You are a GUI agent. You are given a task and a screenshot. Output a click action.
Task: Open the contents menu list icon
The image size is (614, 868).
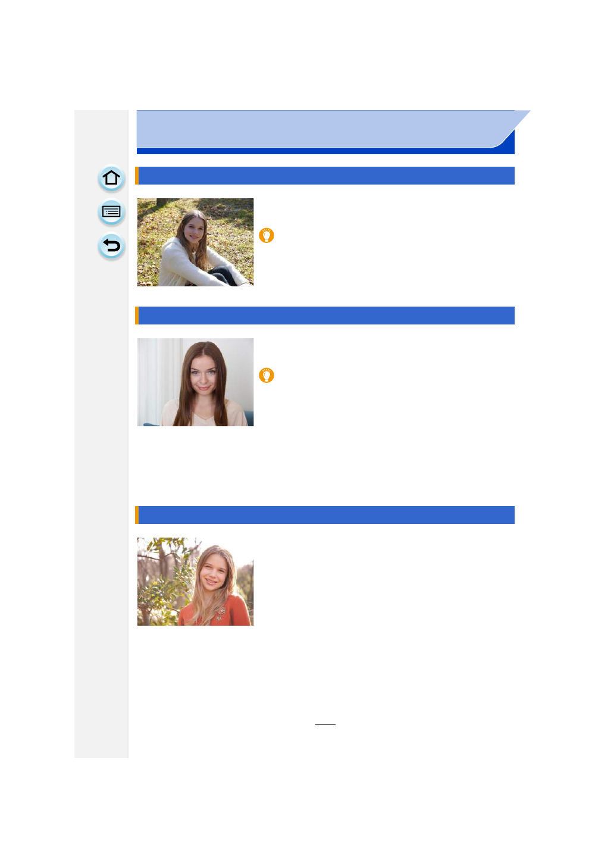(111, 212)
